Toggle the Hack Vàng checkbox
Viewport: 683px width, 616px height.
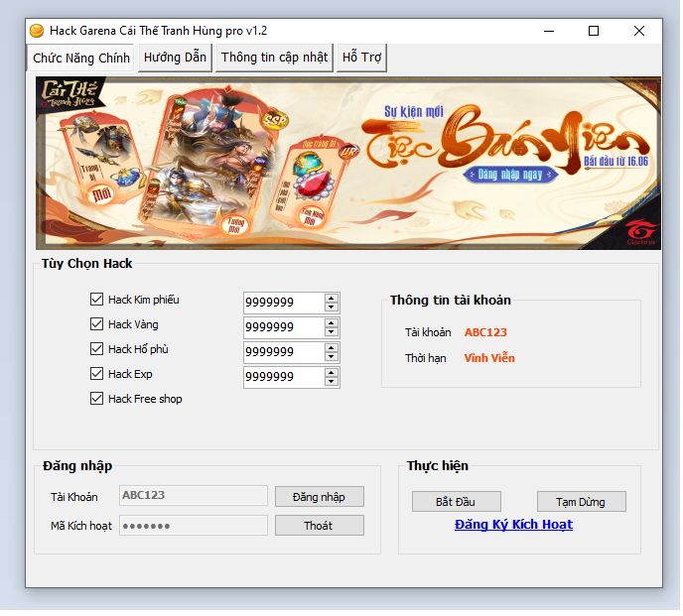tap(96, 324)
